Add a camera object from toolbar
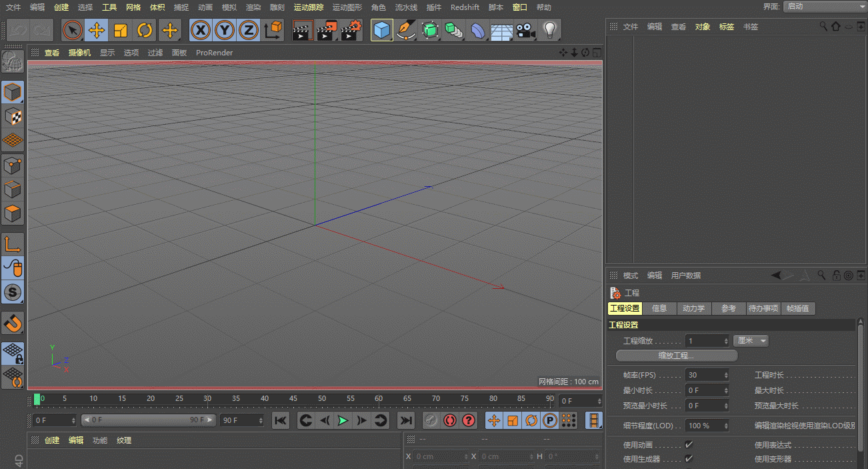Viewport: 868px width, 469px height. tap(526, 31)
